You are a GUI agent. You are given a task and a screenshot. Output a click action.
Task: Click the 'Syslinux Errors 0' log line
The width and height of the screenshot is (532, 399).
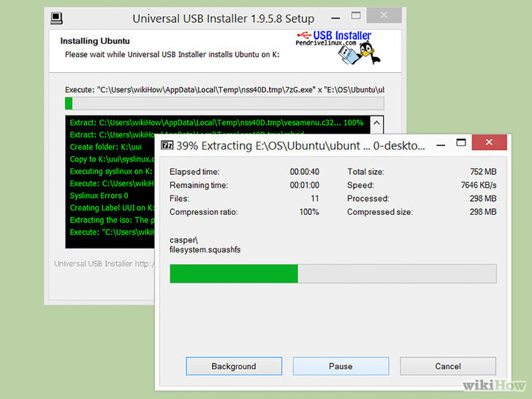coord(99,195)
